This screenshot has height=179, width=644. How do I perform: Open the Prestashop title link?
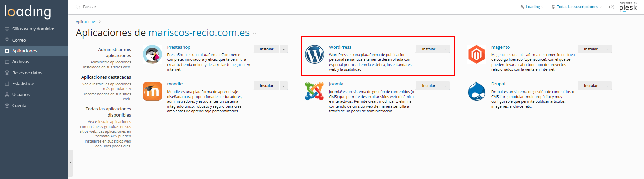click(x=178, y=47)
